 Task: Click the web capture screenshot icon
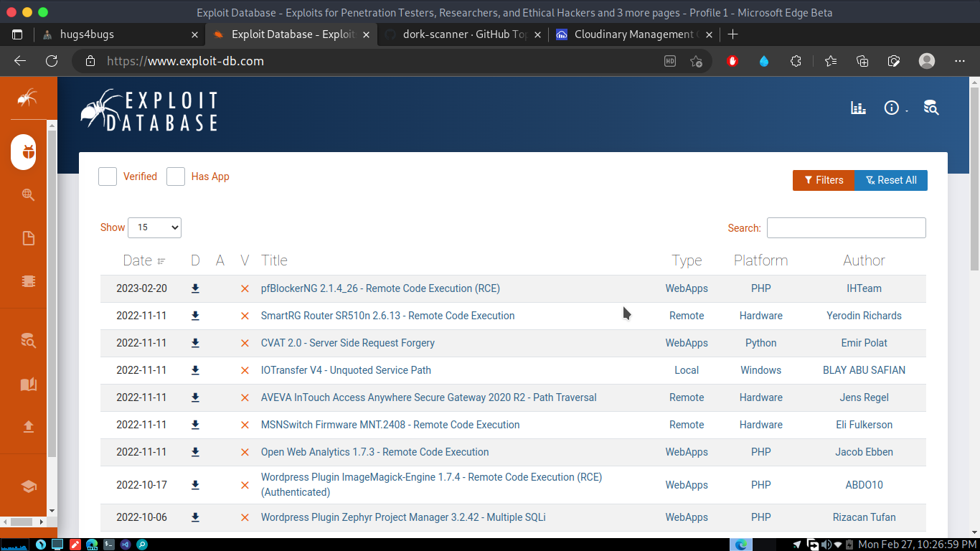click(894, 61)
